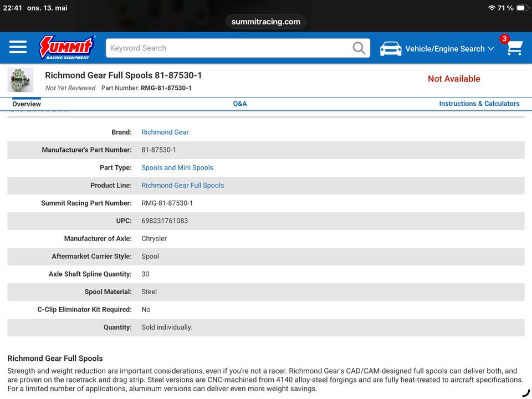Tap the battery status icon
Viewport: 532px width, 399px height.
click(522, 8)
